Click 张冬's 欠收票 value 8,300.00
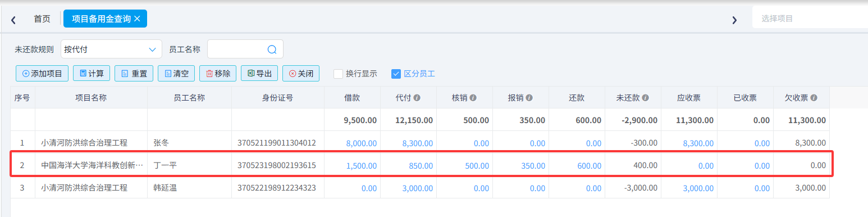Image resolution: width=868 pixels, height=217 pixels. (x=811, y=143)
